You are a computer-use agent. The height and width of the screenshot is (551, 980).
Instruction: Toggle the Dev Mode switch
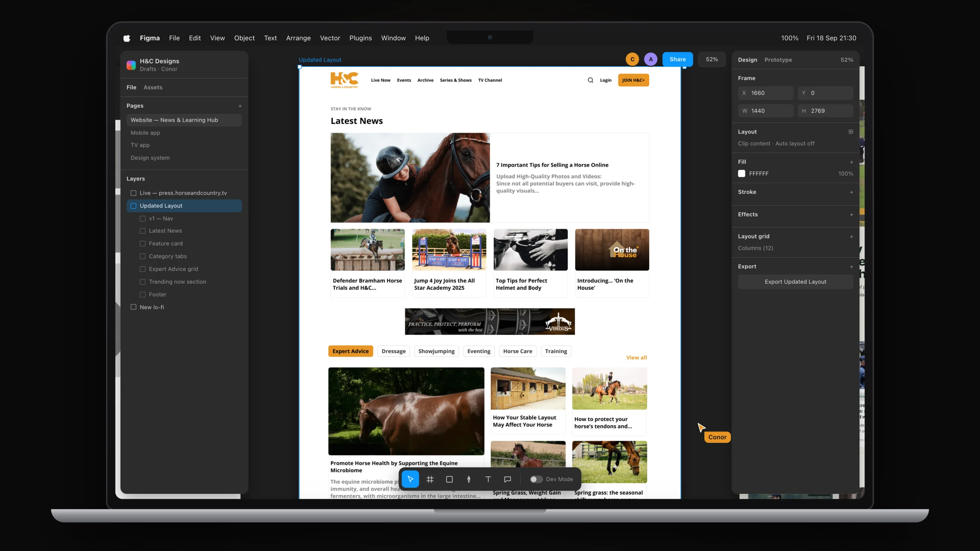point(536,479)
